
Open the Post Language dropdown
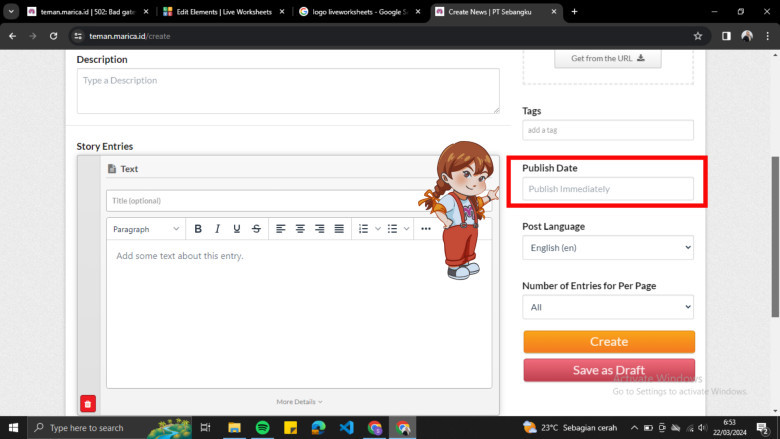607,247
